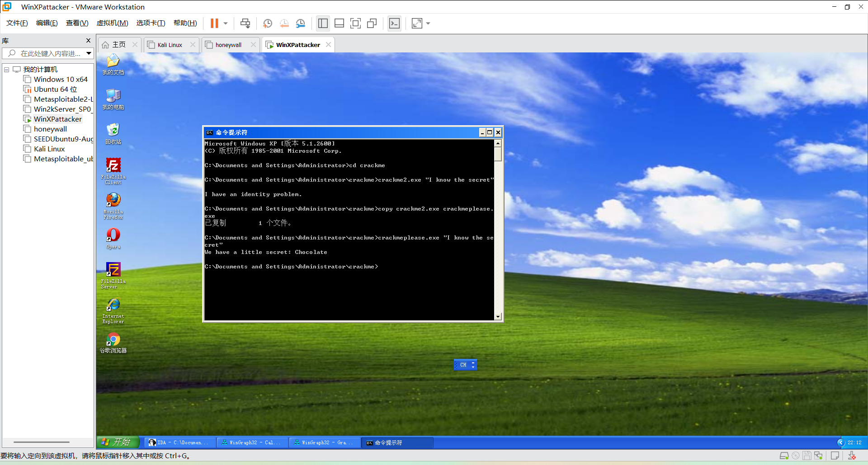Click the CH language bar indicator
Image resolution: width=868 pixels, height=465 pixels.
click(463, 365)
